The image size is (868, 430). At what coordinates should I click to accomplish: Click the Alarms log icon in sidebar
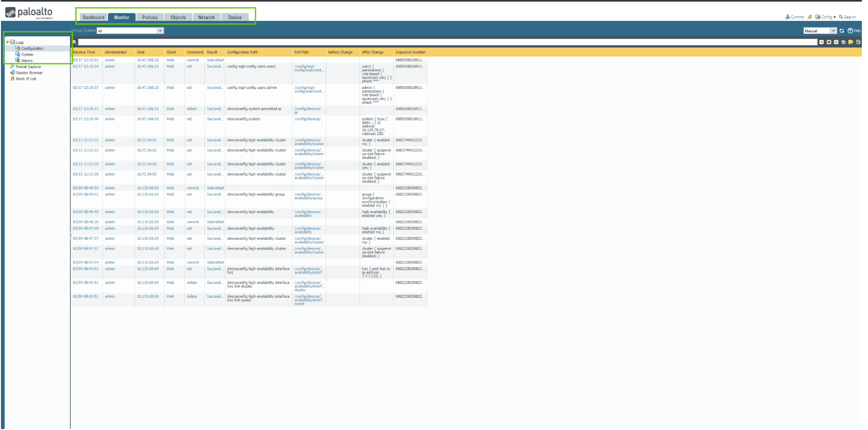pyautogui.click(x=18, y=60)
